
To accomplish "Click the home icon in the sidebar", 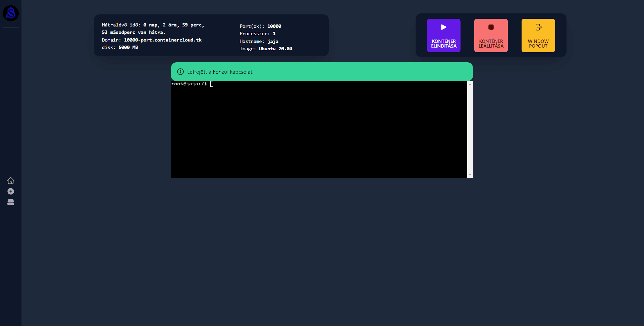I will [11, 181].
